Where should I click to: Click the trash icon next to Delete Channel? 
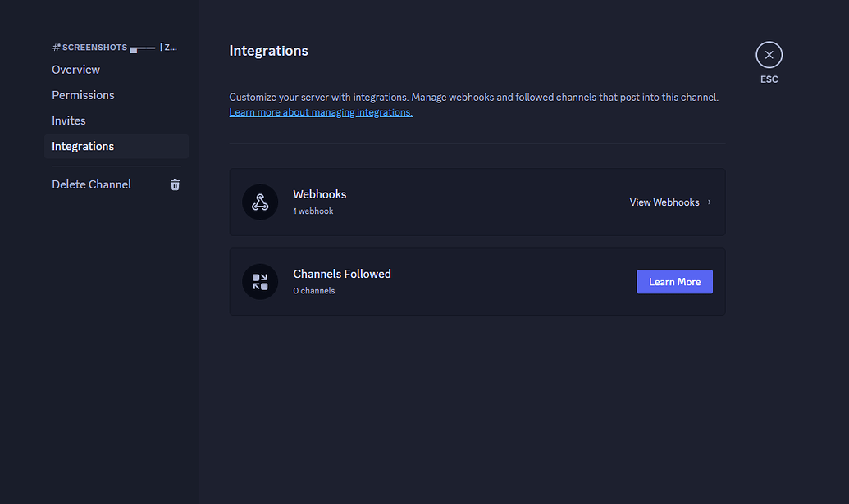point(175,184)
